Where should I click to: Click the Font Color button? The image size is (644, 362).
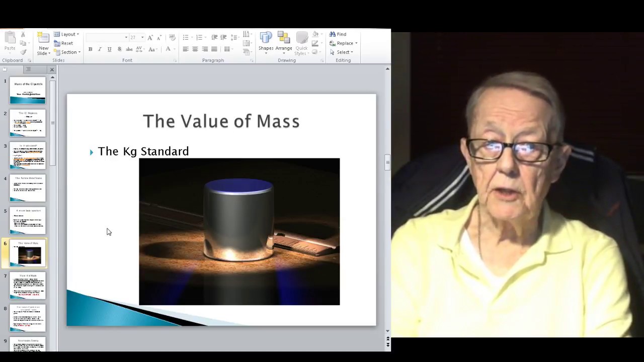pos(168,49)
